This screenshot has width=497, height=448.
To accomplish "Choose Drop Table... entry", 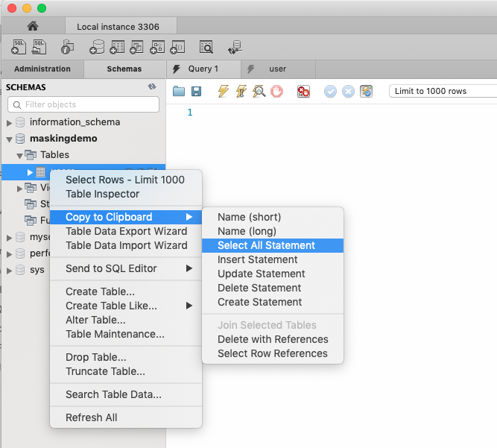I will tap(125, 357).
